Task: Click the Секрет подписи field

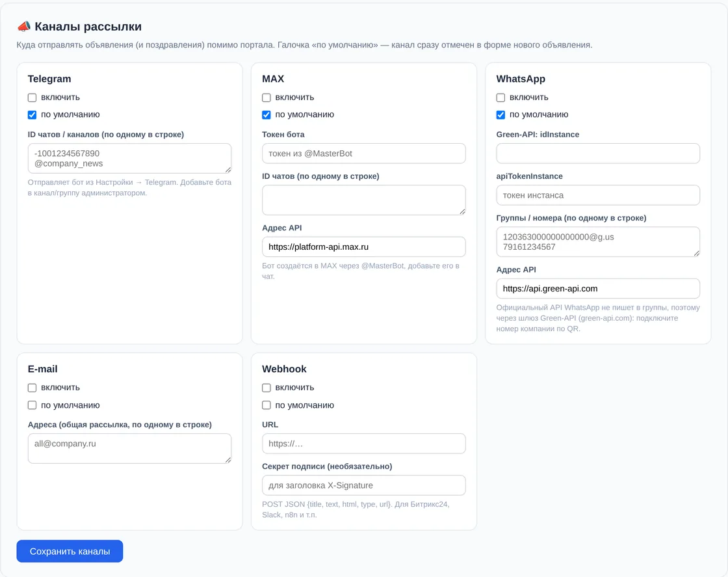Action: [363, 485]
